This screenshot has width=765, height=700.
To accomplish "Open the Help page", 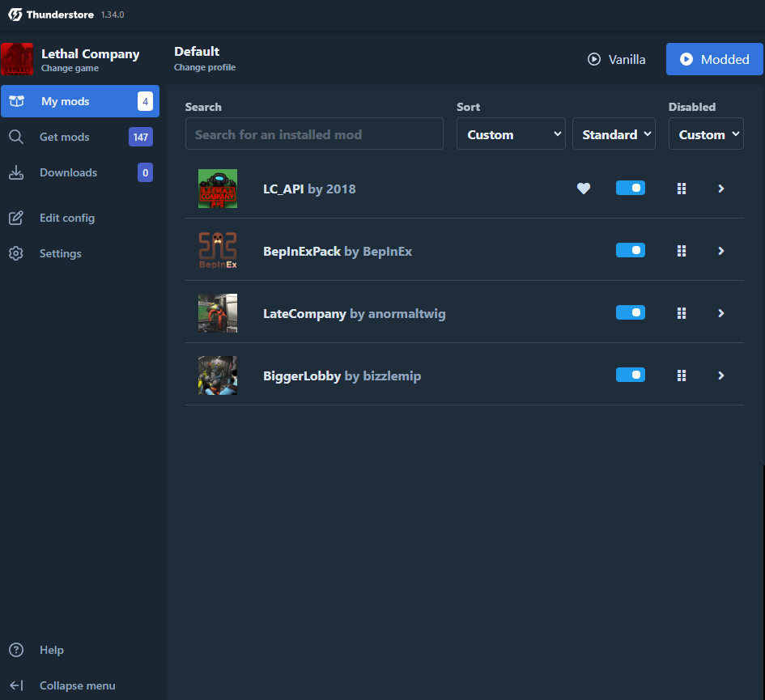I will [80, 650].
